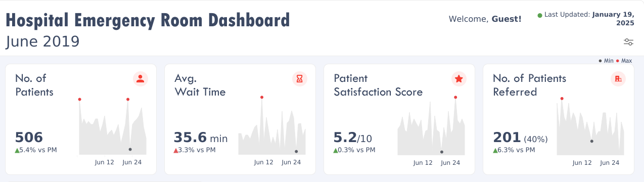The height and width of the screenshot is (182, 644).
Task: Click the star icon on Satisfaction Score card
Action: (458, 79)
